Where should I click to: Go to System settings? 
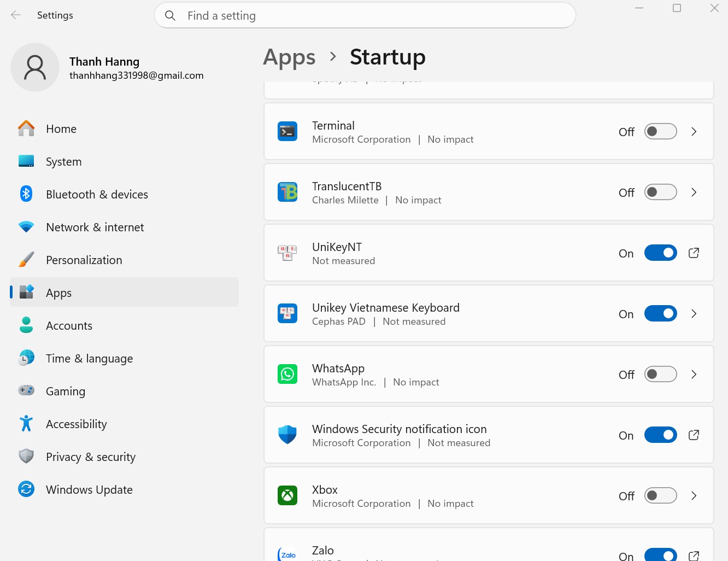click(x=124, y=161)
